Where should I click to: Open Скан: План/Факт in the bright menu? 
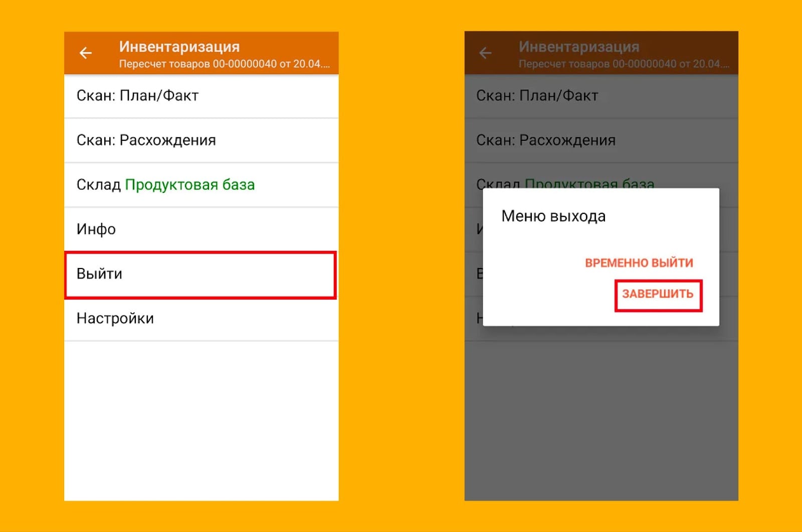pyautogui.click(x=137, y=96)
